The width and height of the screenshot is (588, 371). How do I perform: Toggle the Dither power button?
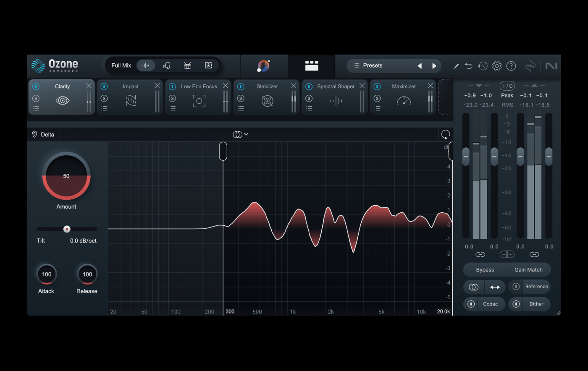(516, 304)
